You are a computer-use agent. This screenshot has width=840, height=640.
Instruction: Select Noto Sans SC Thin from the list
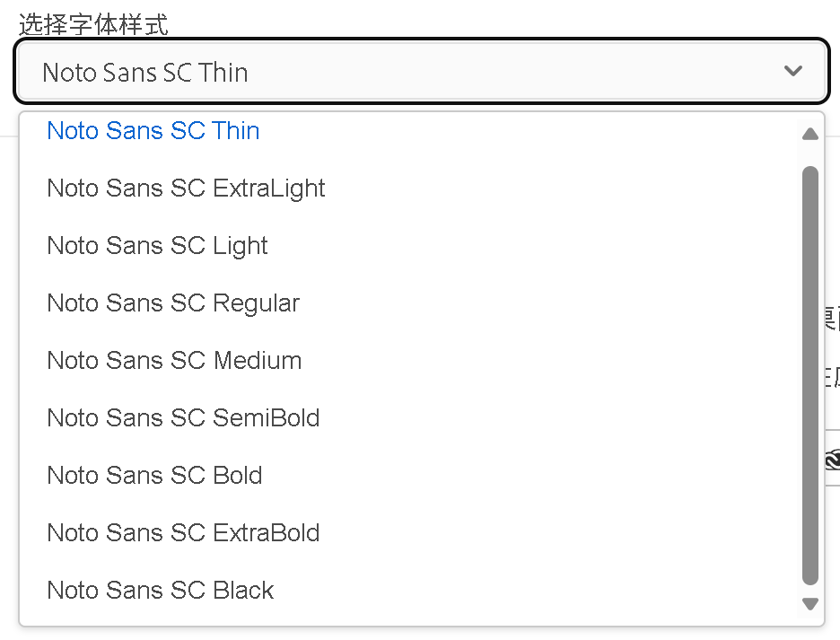[153, 131]
